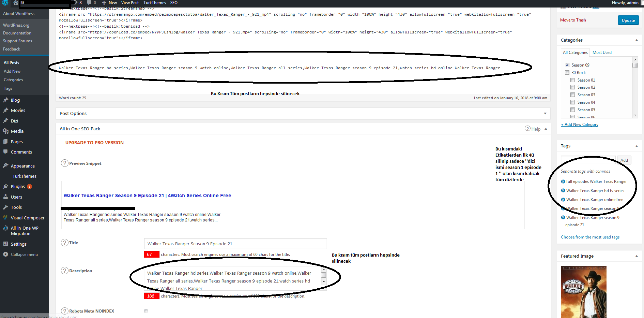Check the Season 05 category
Image resolution: width=644 pixels, height=318 pixels.
[573, 110]
